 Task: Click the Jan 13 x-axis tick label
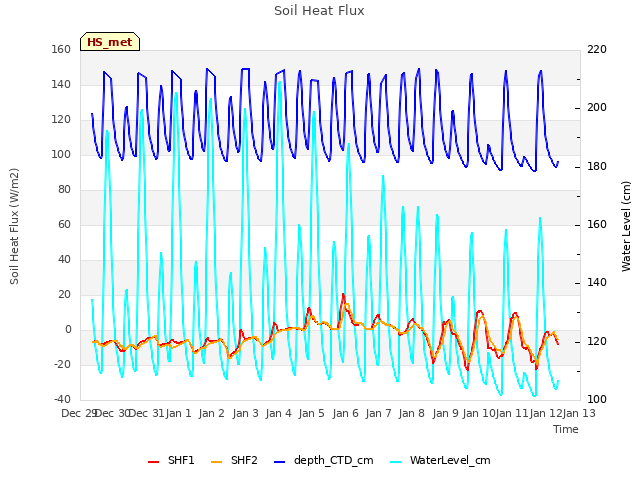pyautogui.click(x=579, y=413)
